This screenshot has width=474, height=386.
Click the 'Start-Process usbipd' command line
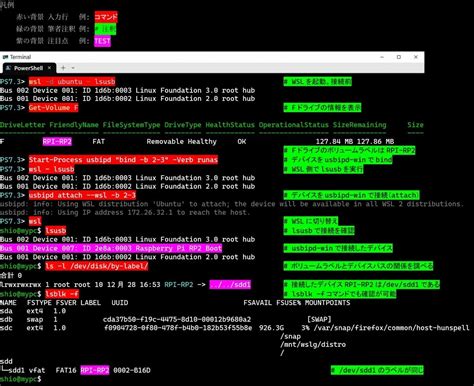pyautogui.click(x=123, y=160)
